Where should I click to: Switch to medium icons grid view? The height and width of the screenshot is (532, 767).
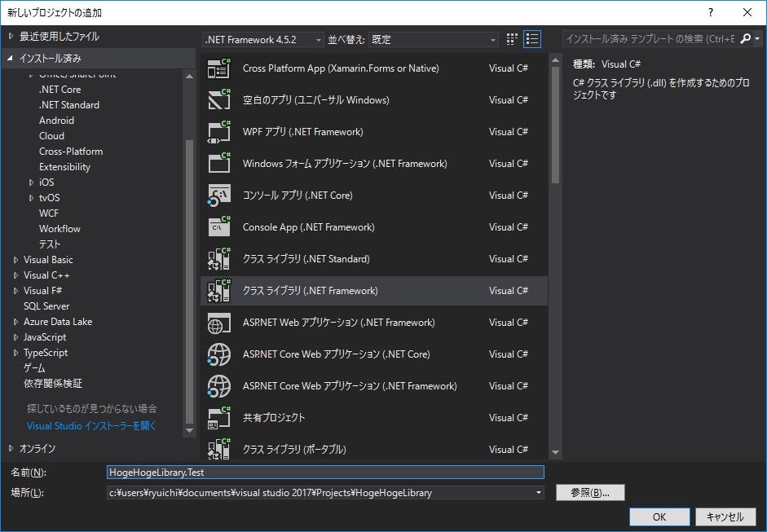(x=512, y=39)
